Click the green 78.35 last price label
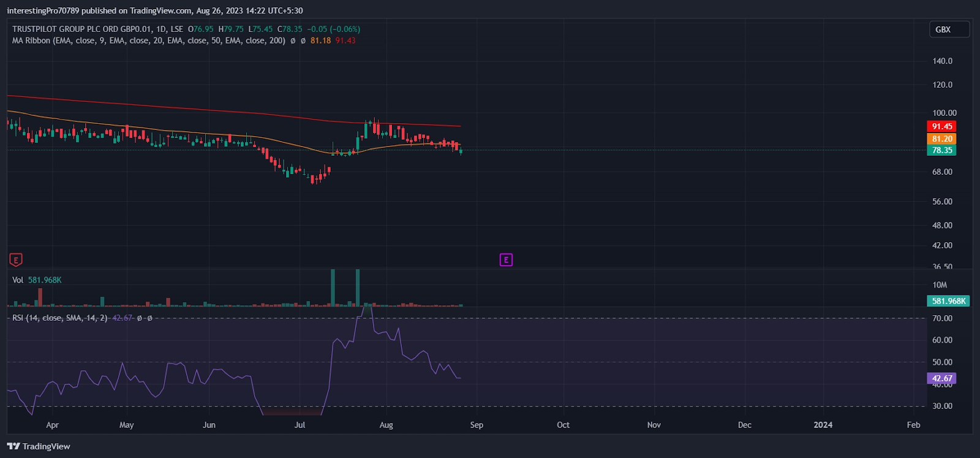 941,150
